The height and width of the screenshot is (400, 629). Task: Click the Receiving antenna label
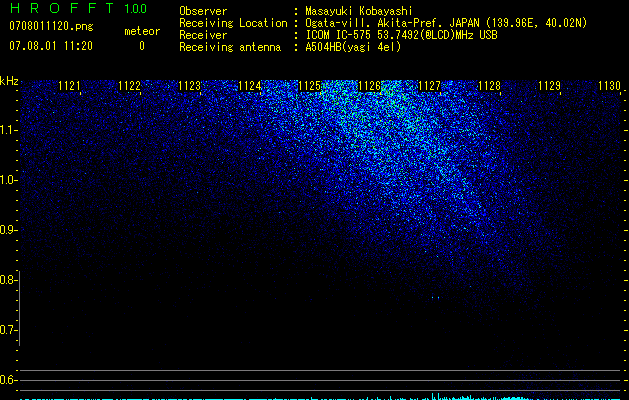pos(230,47)
